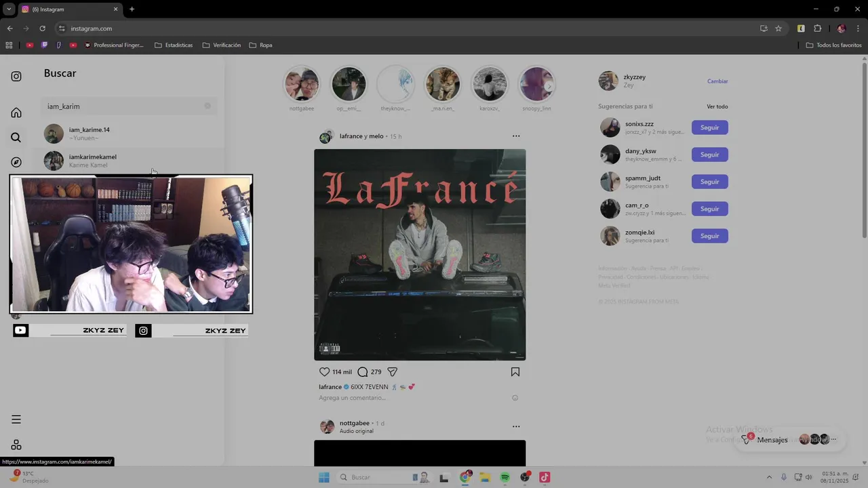
Task: Like the lafrance post with heart icon
Action: click(x=324, y=371)
